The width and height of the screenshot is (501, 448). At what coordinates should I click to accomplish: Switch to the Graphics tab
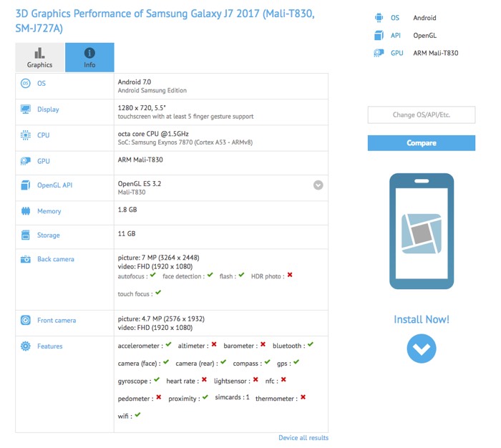[x=40, y=57]
